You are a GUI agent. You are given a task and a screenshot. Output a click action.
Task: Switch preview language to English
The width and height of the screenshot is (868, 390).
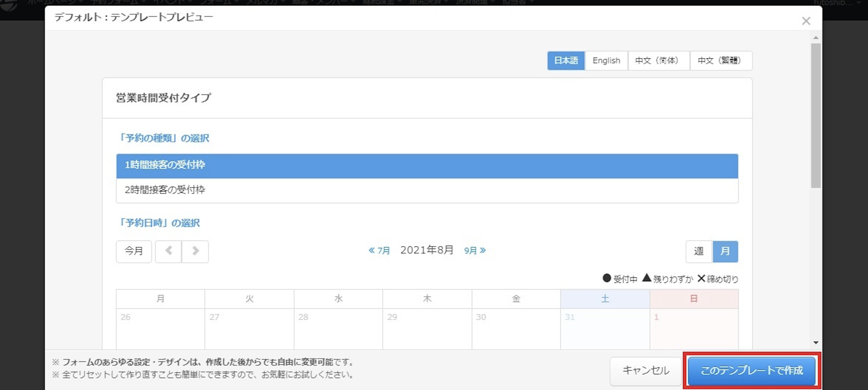[606, 61]
